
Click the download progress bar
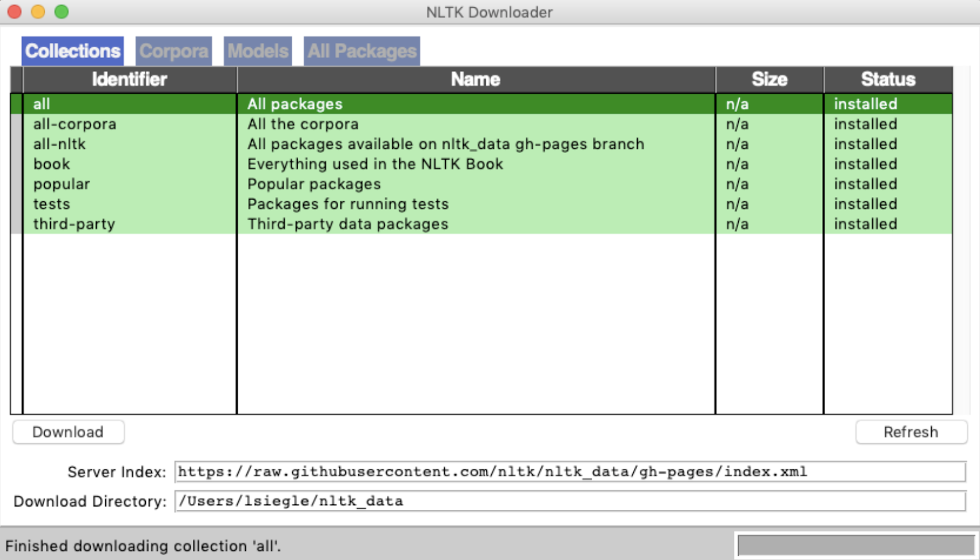tap(856, 545)
